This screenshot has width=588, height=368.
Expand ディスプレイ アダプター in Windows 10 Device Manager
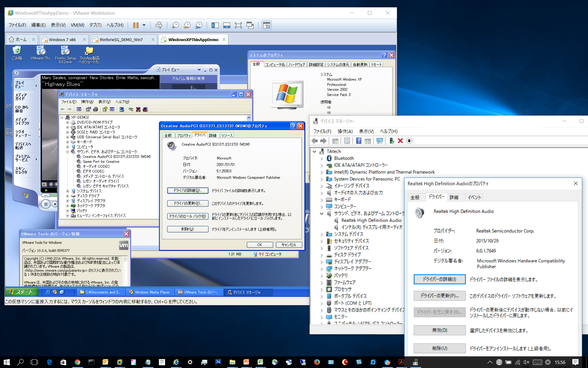322,262
